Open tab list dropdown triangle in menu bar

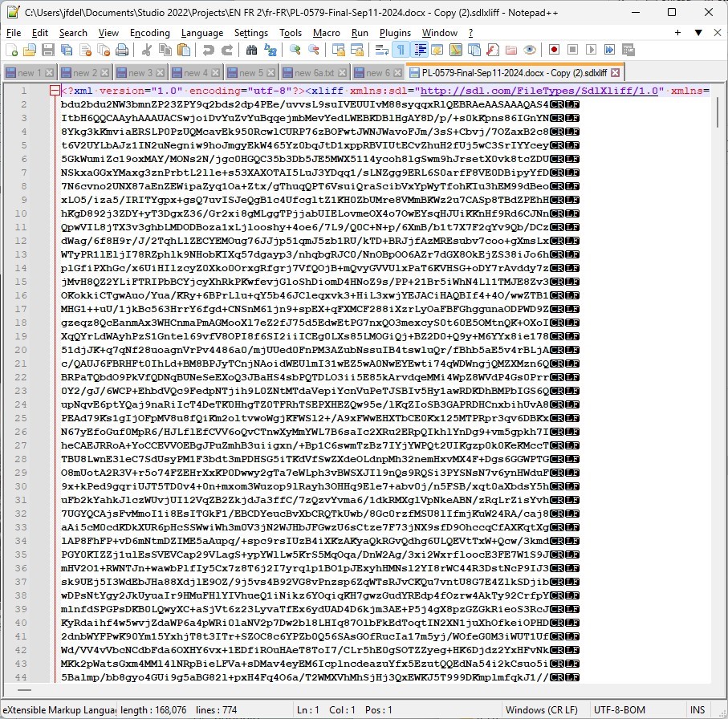pos(698,32)
